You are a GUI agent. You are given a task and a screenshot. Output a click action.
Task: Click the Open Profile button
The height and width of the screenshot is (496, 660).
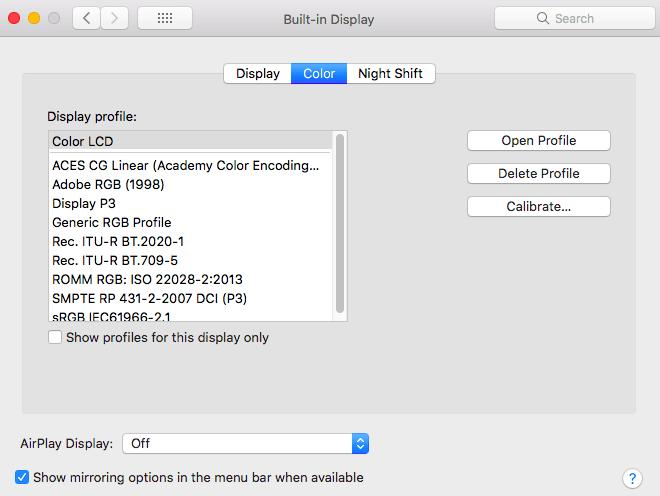[538, 140]
